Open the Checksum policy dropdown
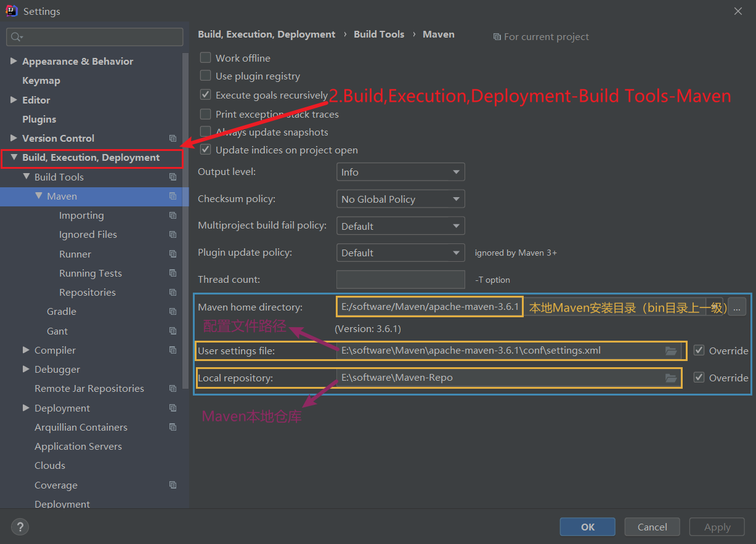The image size is (756, 544). [400, 200]
